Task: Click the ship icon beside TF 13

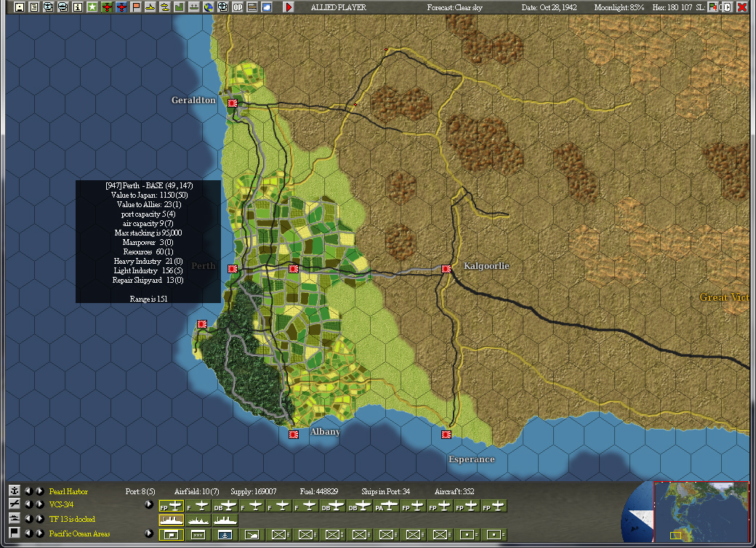Action: click(x=15, y=519)
